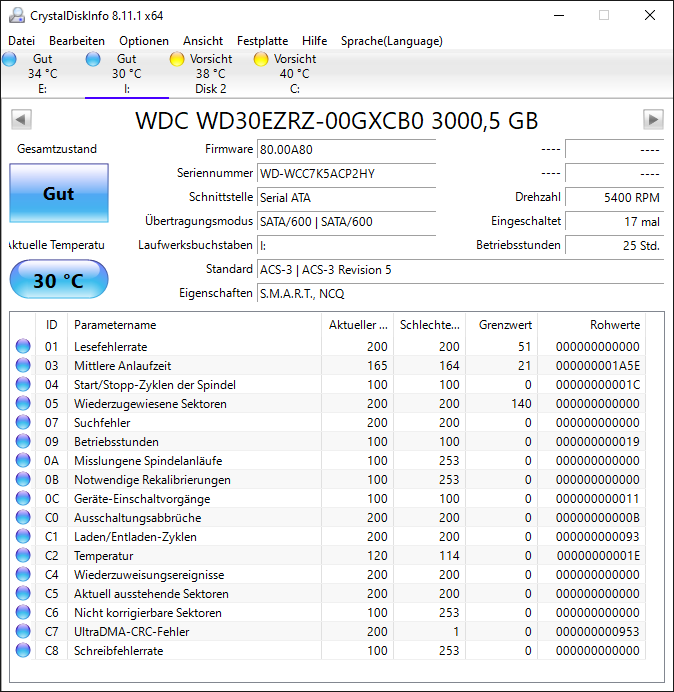Viewport: 674px width, 692px height.
Task: Click status icon for C2 Temperatur row
Action: coord(23,555)
